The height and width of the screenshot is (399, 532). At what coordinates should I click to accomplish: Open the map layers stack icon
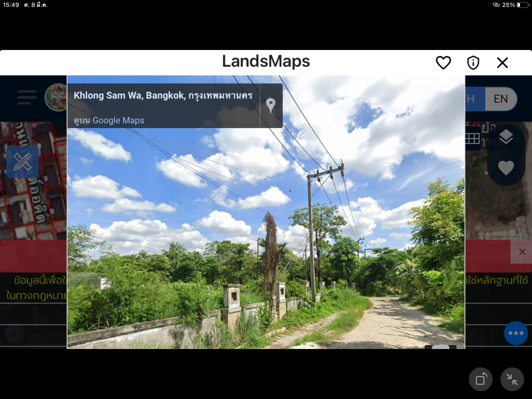[x=506, y=136]
